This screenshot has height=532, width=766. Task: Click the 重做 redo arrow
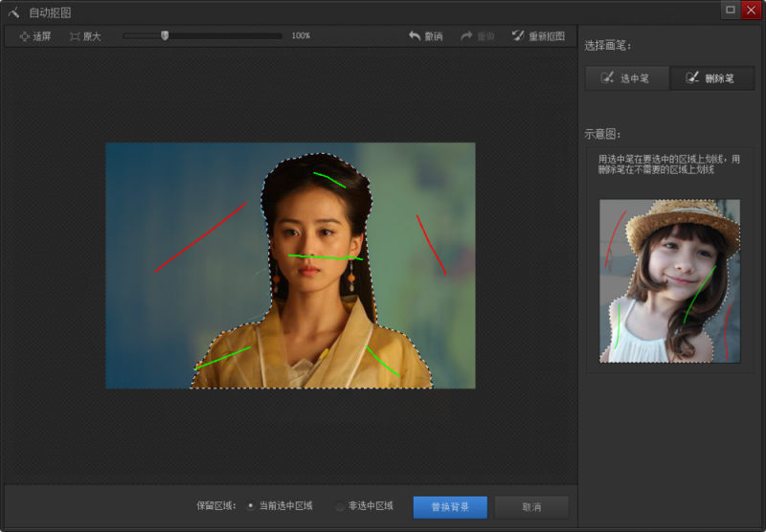coord(466,36)
